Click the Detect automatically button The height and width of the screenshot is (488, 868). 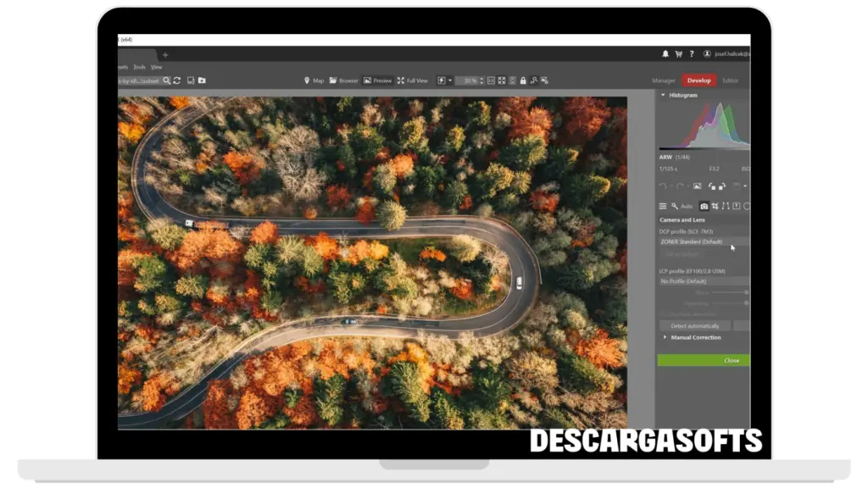pos(694,325)
